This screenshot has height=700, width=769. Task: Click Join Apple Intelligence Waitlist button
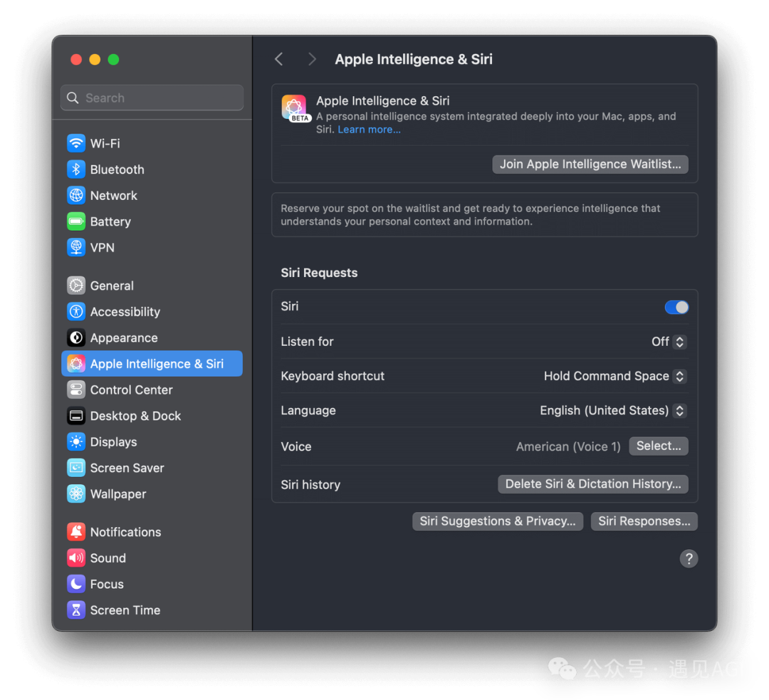[590, 164]
